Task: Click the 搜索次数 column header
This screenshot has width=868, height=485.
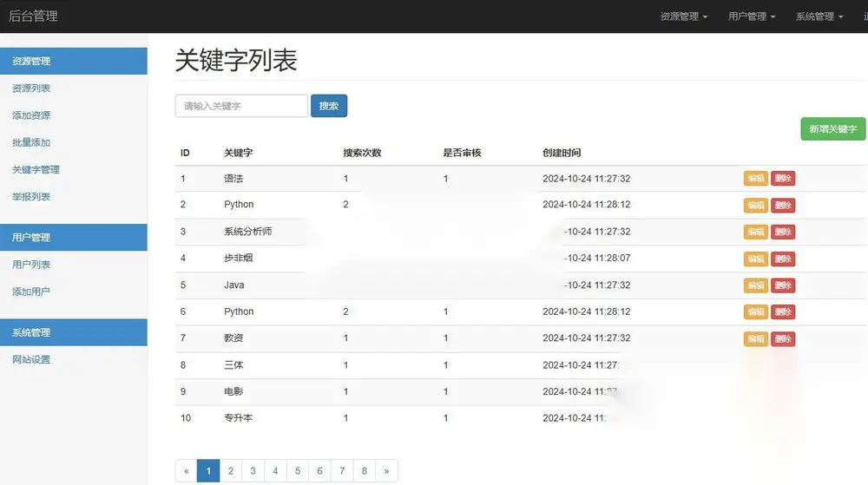Action: click(x=362, y=153)
